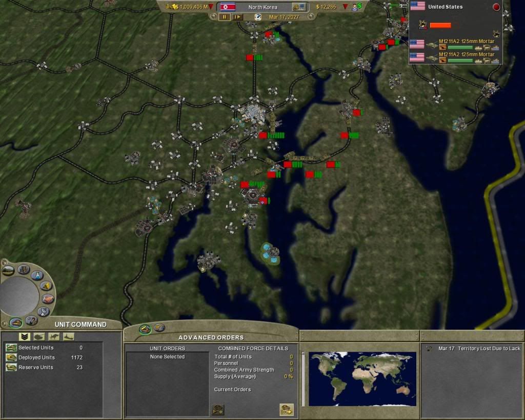Click the orange battle strength bar
Viewport: 525px width, 420px height.
[x=440, y=25]
